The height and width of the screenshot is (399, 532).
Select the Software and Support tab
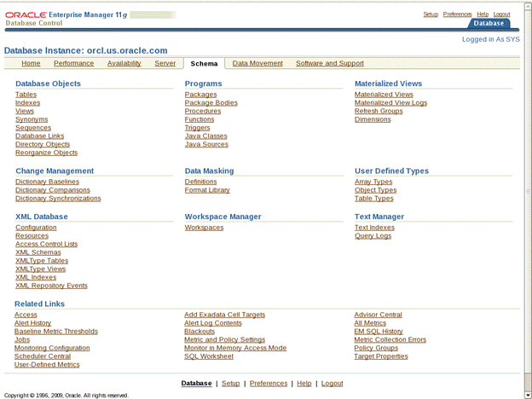tap(329, 63)
